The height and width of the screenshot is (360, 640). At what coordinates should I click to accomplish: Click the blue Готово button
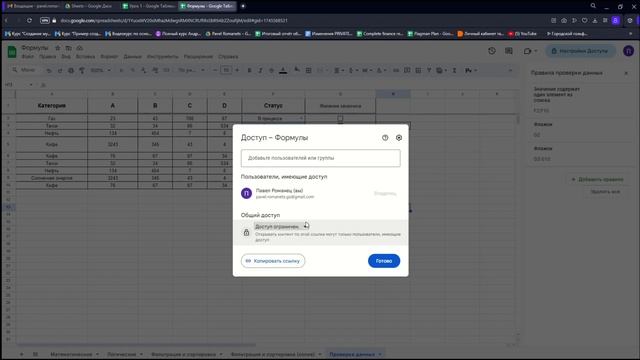coord(384,261)
